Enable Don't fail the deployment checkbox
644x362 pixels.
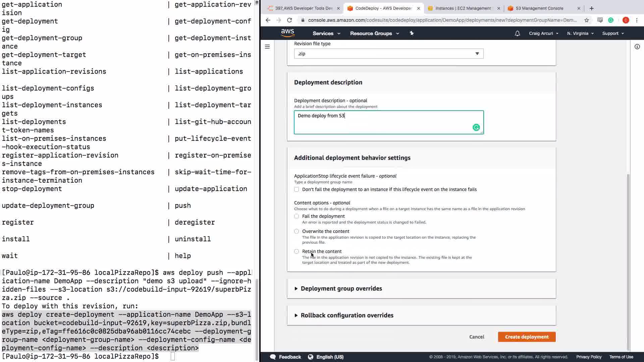tap(297, 189)
